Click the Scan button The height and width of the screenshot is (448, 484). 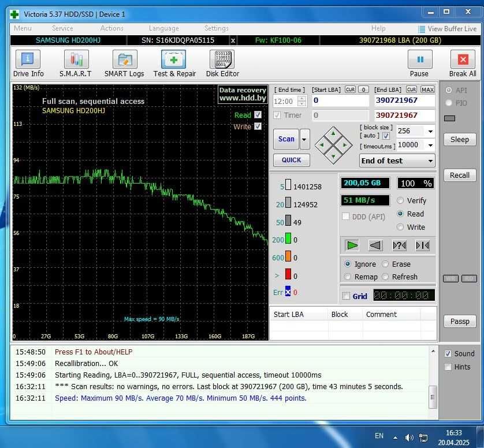tap(286, 139)
